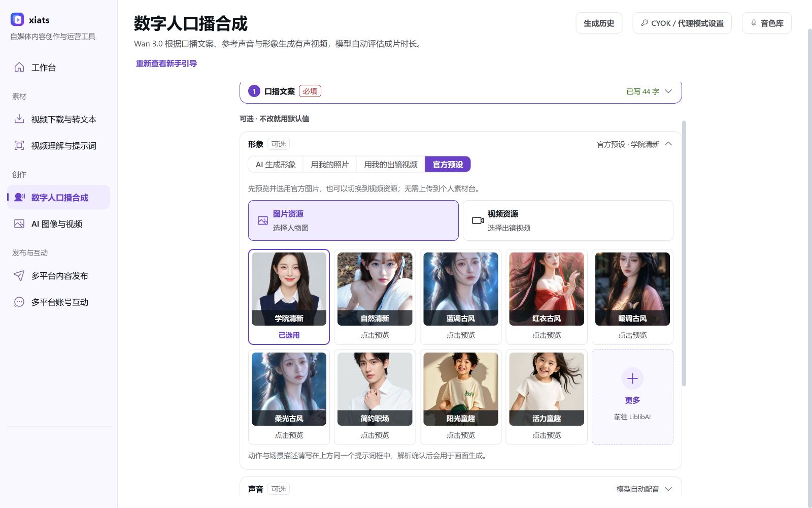
Task: Select the 视频资源 resource option
Action: coord(568,220)
